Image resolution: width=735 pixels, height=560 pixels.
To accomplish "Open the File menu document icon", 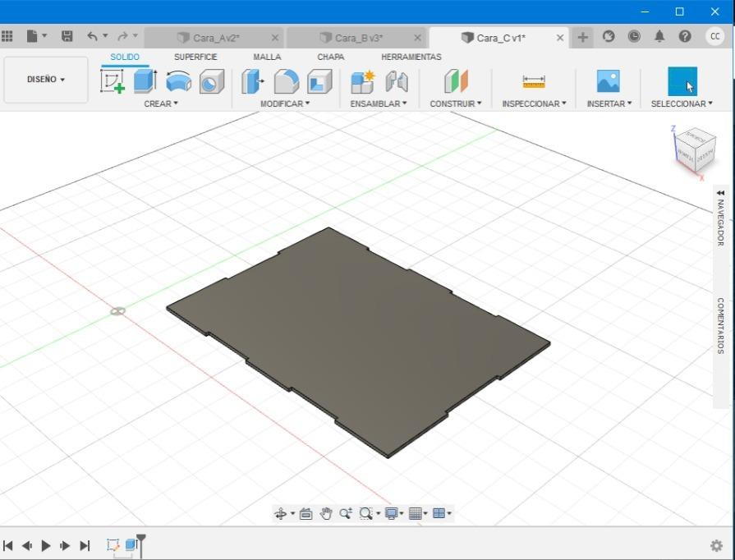I will (32, 36).
